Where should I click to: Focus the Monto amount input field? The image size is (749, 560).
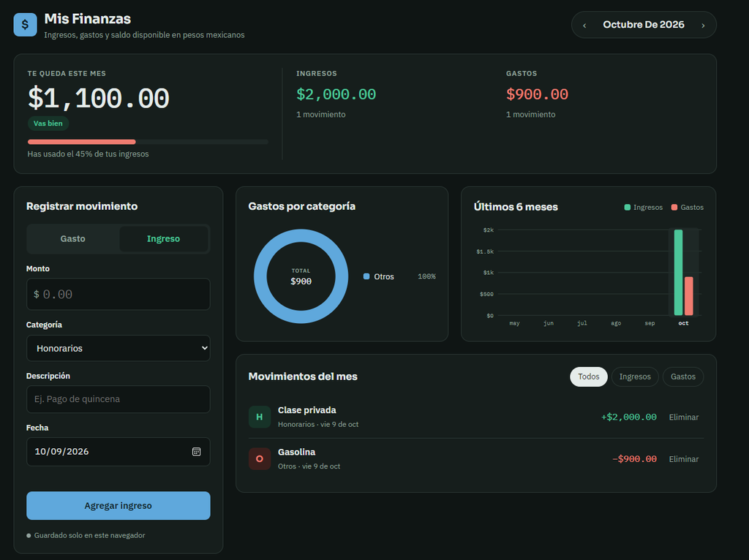[118, 294]
